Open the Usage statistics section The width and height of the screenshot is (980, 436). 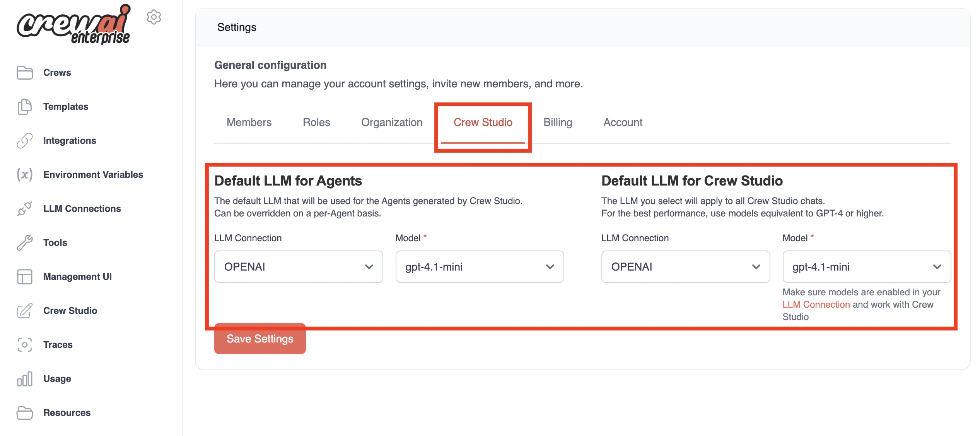tap(57, 378)
